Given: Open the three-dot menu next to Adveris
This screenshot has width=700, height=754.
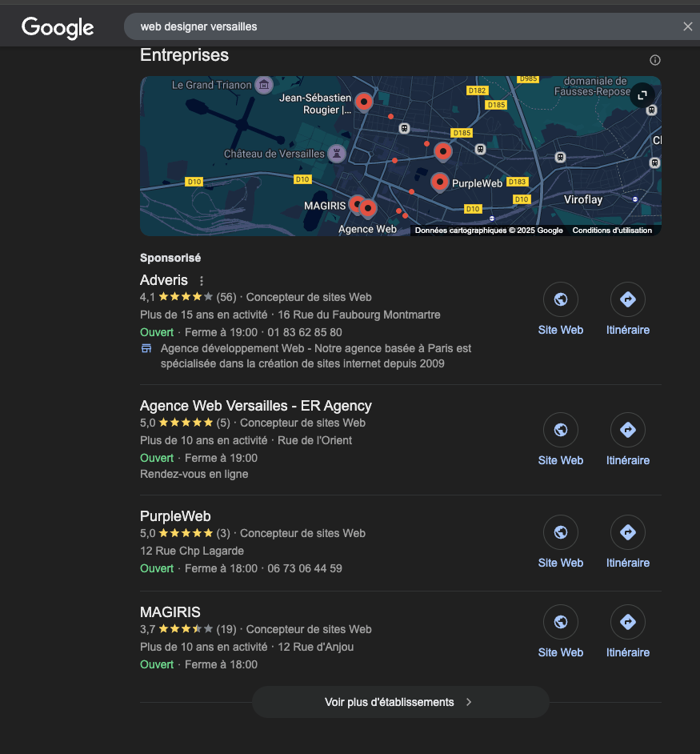Looking at the screenshot, I should (x=202, y=280).
